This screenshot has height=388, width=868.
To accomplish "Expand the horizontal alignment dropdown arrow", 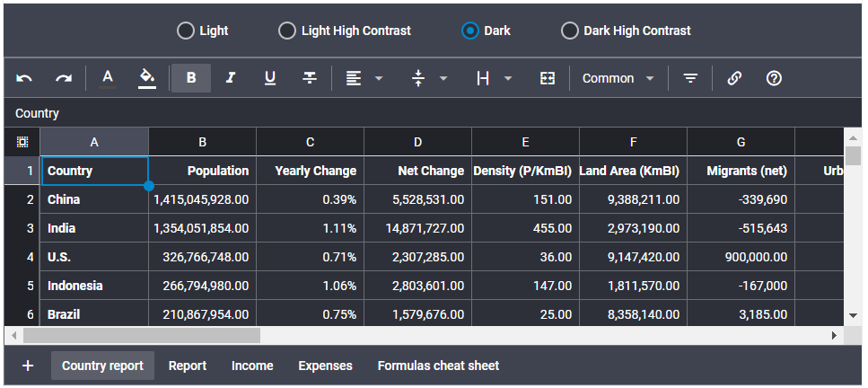I will [x=379, y=79].
